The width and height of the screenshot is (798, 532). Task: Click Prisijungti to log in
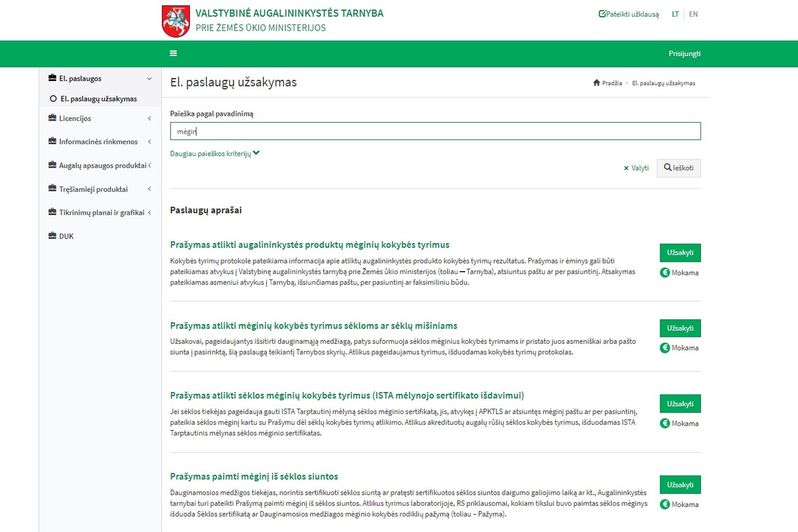[x=684, y=54]
